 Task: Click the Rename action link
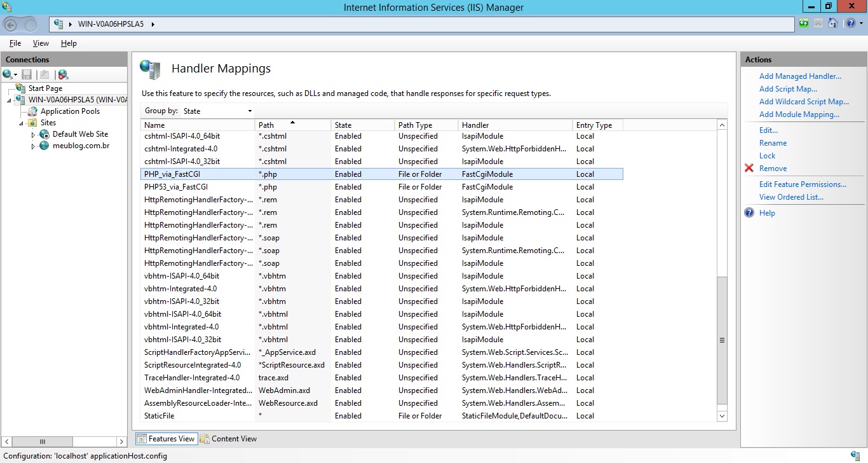pos(773,143)
